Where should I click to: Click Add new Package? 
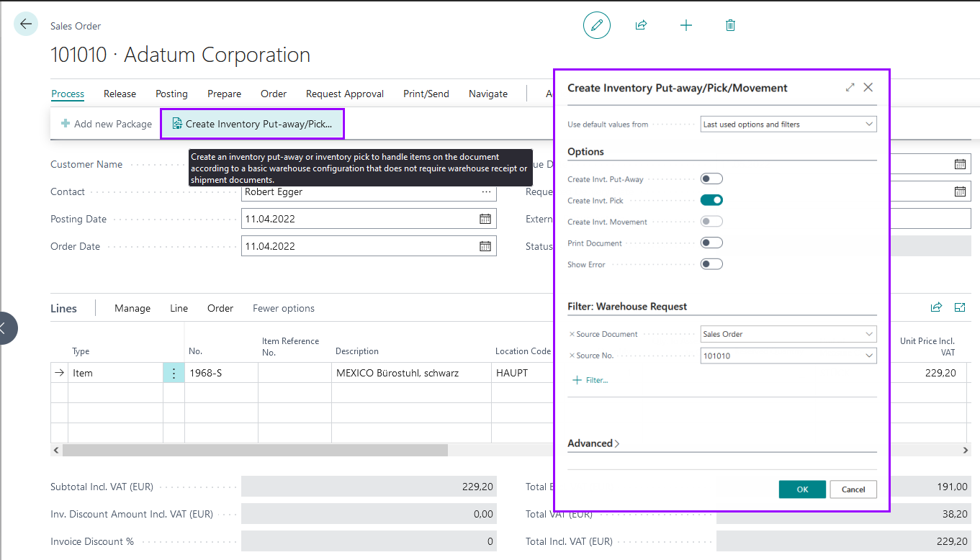point(107,124)
